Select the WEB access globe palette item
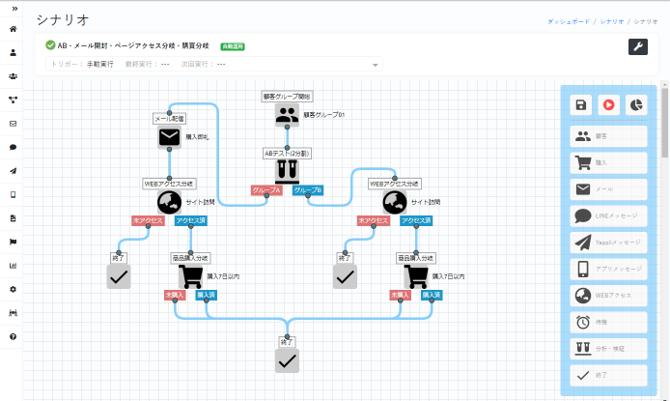 pyautogui.click(x=608, y=295)
